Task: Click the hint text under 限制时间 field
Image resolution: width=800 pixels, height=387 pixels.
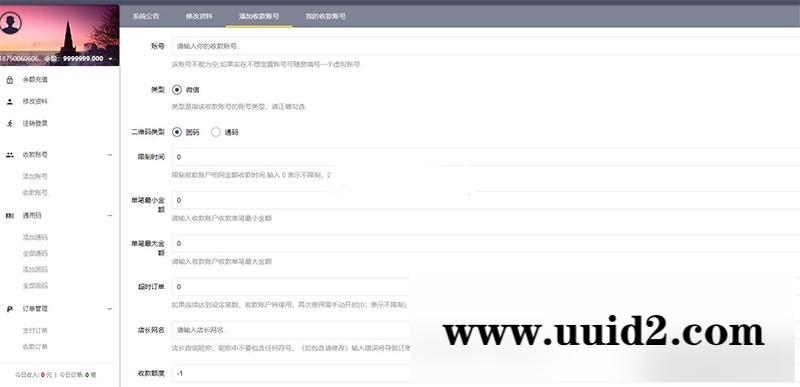Action: click(x=252, y=175)
